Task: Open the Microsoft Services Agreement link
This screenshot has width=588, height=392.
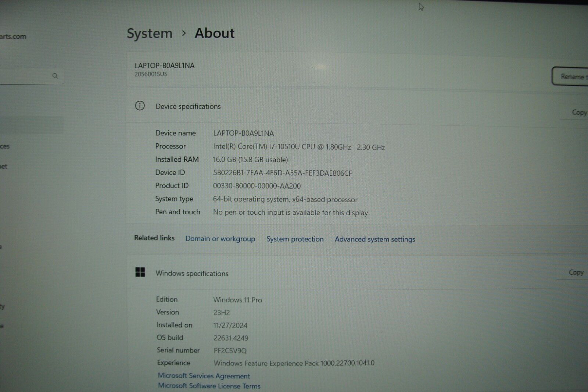Action: tap(204, 376)
